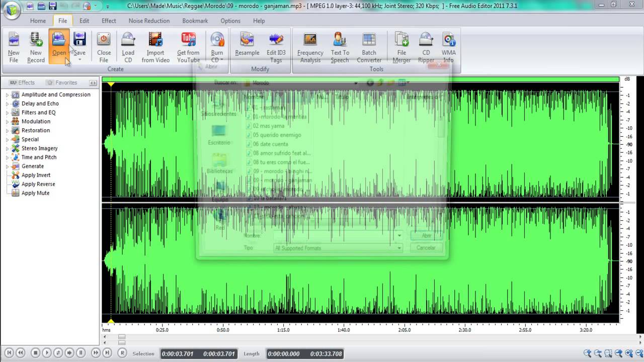Pause the playback
This screenshot has width=644, height=362.
point(80,353)
